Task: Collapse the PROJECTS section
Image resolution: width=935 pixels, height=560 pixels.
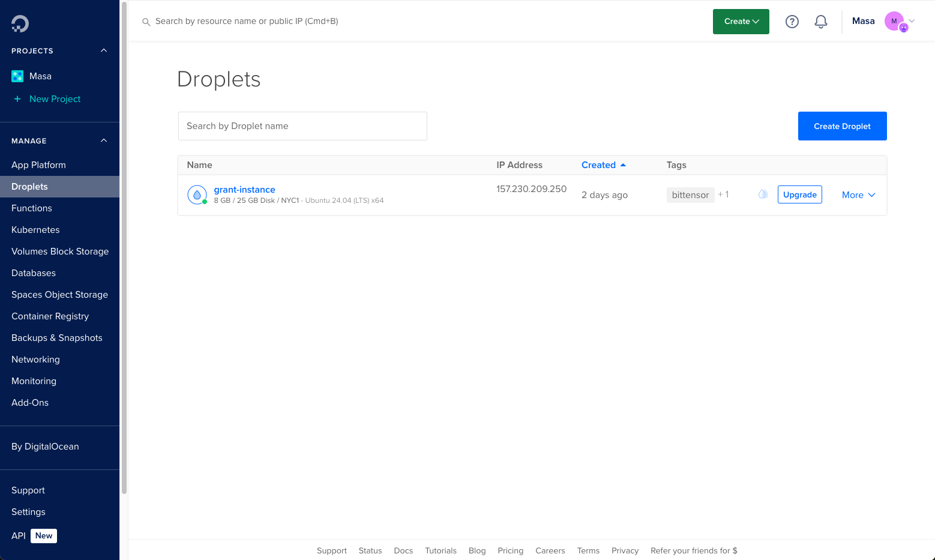Action: click(x=104, y=50)
